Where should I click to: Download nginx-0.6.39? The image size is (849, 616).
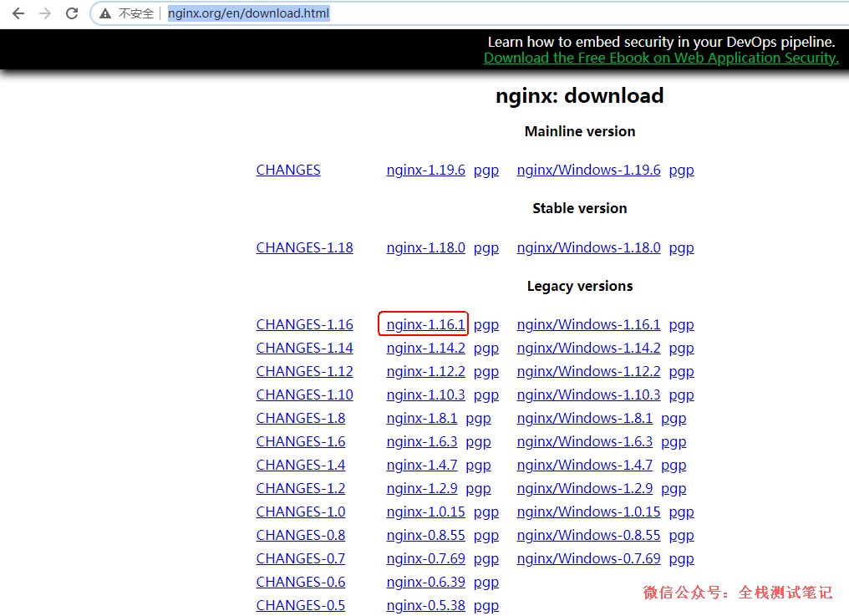pos(425,582)
